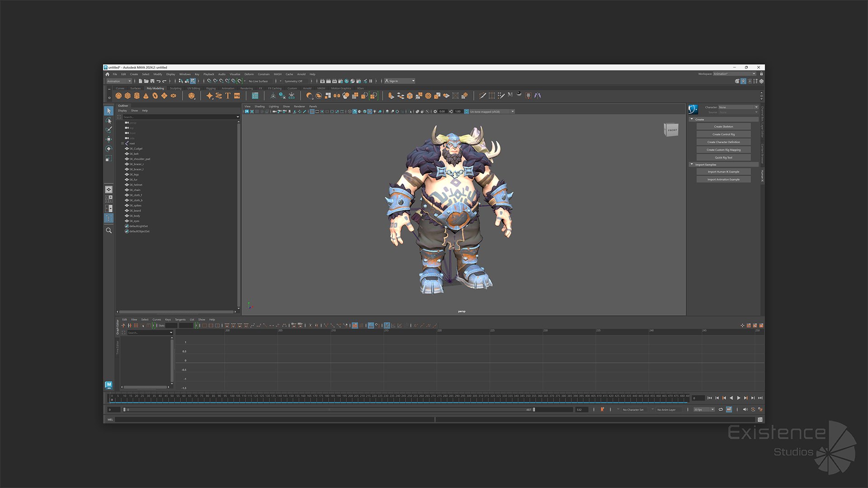The width and height of the screenshot is (868, 488).
Task: Click the Home icon beside the File menu
Action: [x=108, y=74]
